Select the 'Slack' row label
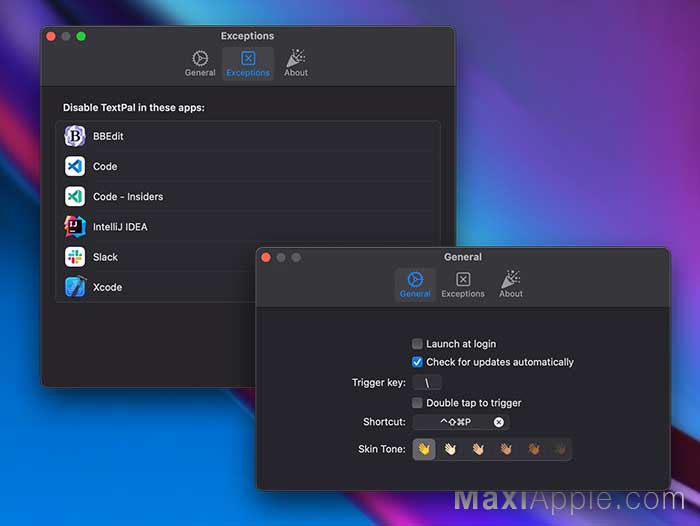The image size is (700, 526). coord(105,257)
